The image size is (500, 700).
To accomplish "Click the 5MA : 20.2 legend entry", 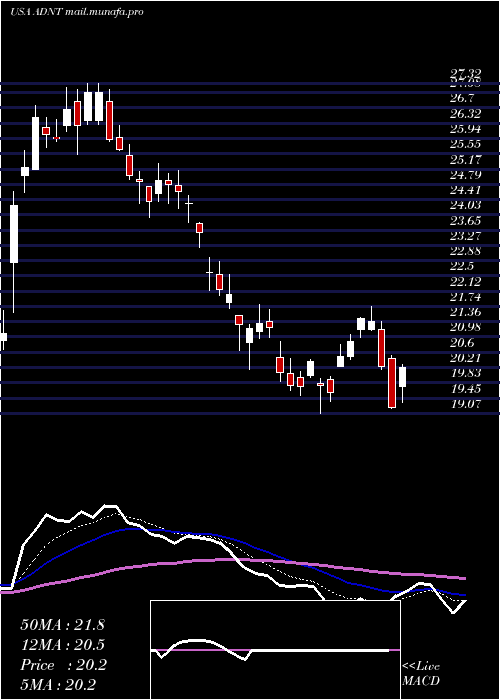I will [x=58, y=685].
